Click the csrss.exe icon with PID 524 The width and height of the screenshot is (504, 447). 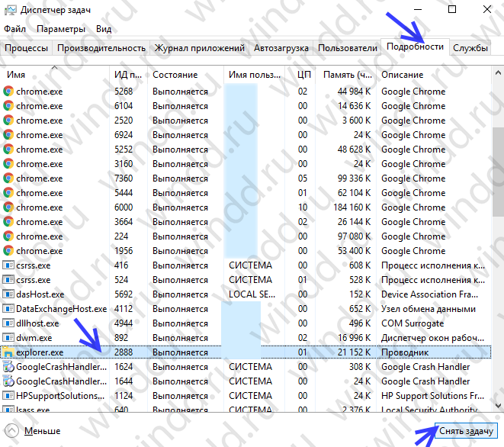point(8,280)
